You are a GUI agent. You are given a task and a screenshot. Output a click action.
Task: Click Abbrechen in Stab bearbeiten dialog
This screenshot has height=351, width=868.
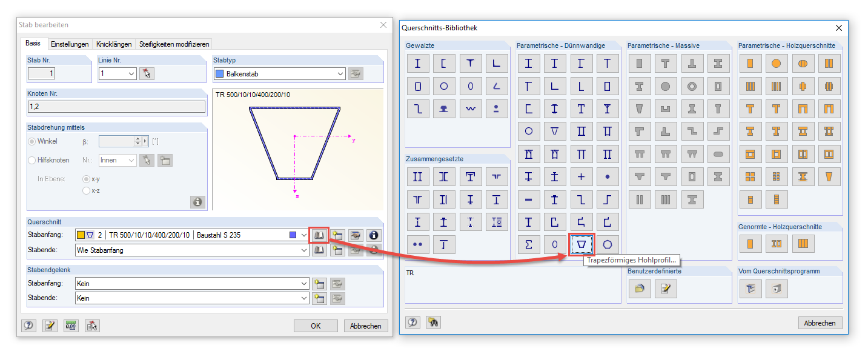pyautogui.click(x=366, y=326)
